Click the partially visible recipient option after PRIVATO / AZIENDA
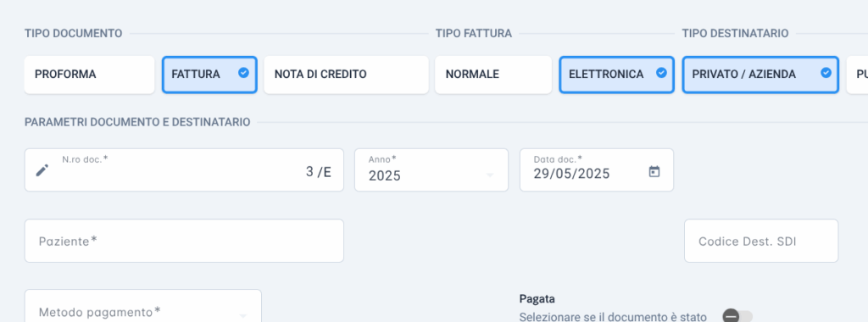 (858, 74)
